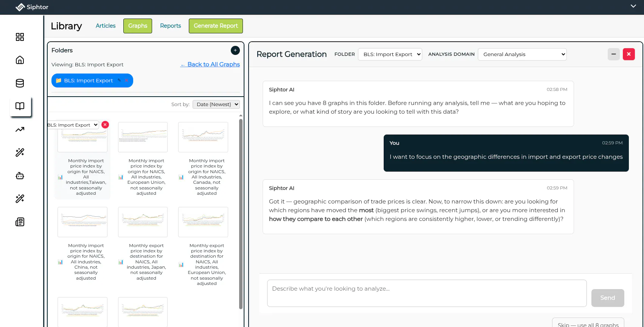
Task: Switch to the Reports tab
Action: coord(171,26)
